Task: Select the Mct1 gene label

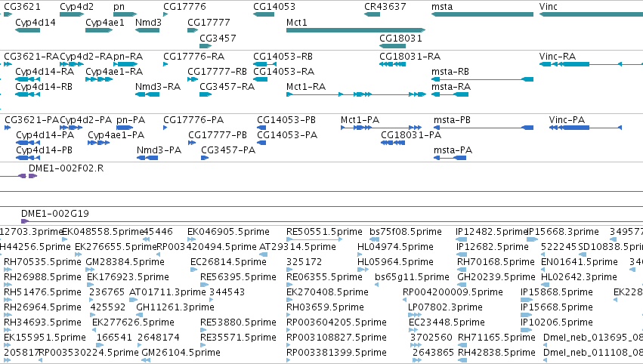Action: click(296, 23)
